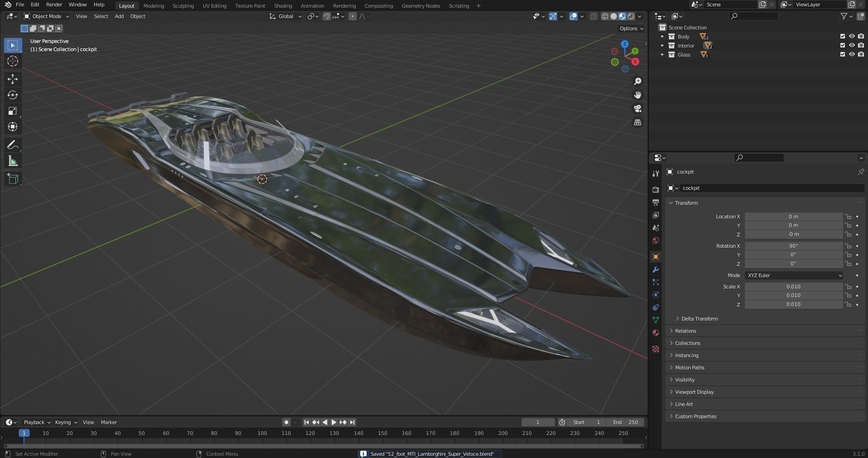Lock the Location X value
The height and width of the screenshot is (458, 868).
tap(848, 217)
